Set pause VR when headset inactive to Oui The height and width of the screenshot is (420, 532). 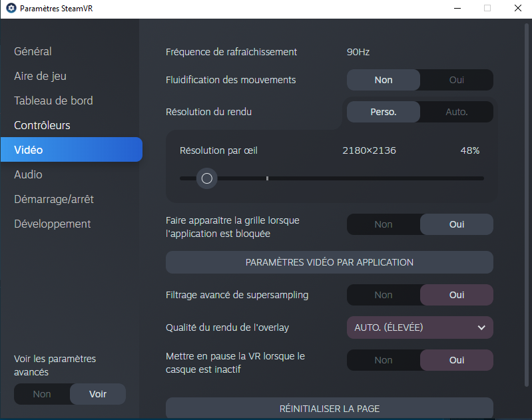click(x=457, y=360)
